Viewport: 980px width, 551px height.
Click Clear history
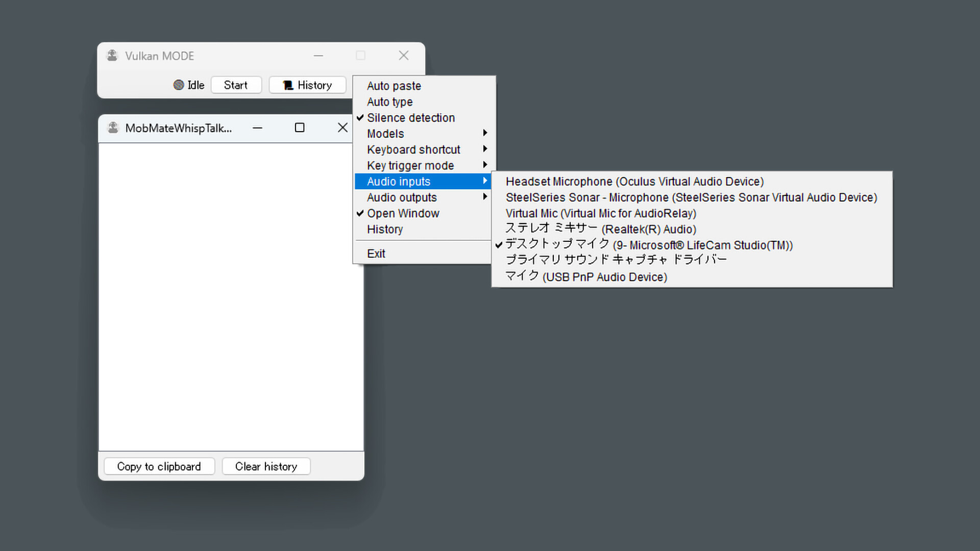tap(266, 466)
